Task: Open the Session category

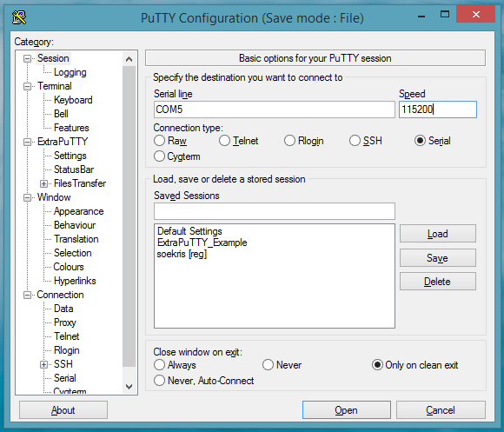Action: point(53,58)
